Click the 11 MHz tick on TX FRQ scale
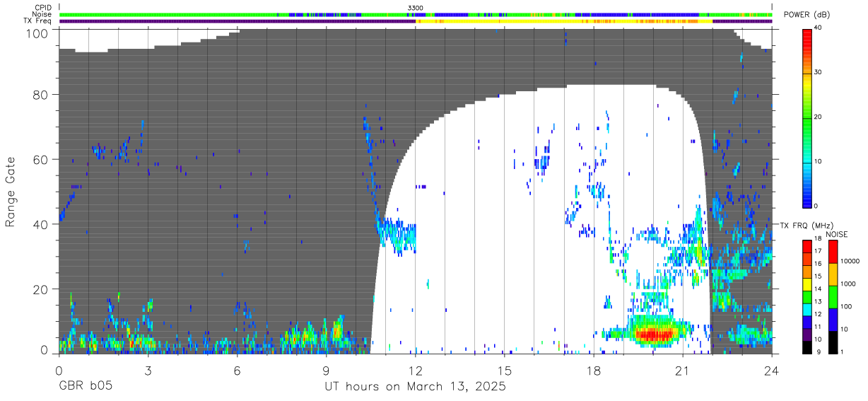This screenshot has height=401, width=868. tap(818, 326)
